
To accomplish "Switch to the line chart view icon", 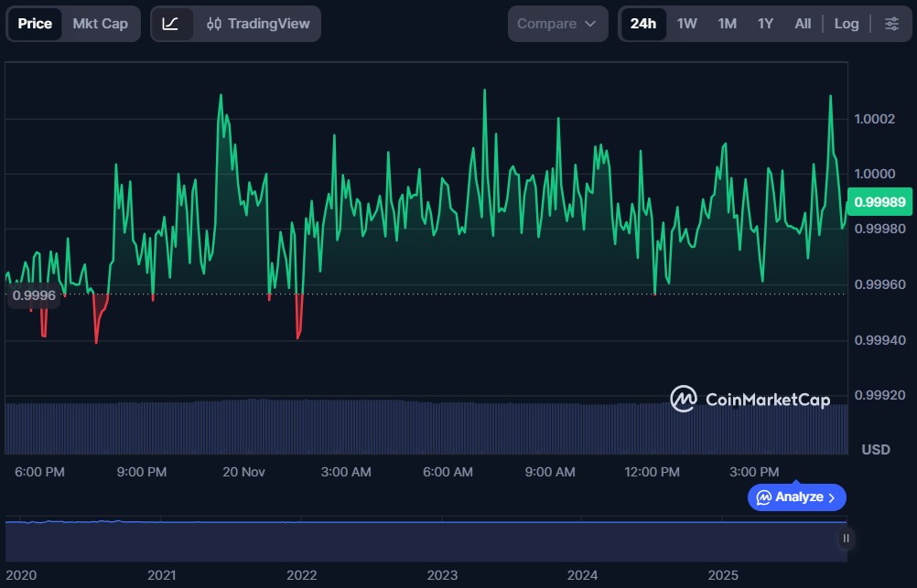I will pyautogui.click(x=171, y=24).
